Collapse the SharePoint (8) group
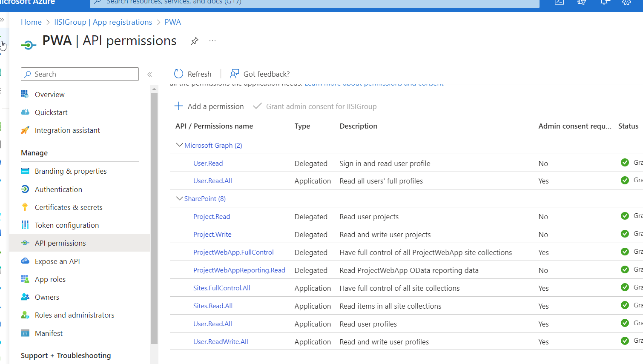The image size is (643, 364). coord(179,198)
